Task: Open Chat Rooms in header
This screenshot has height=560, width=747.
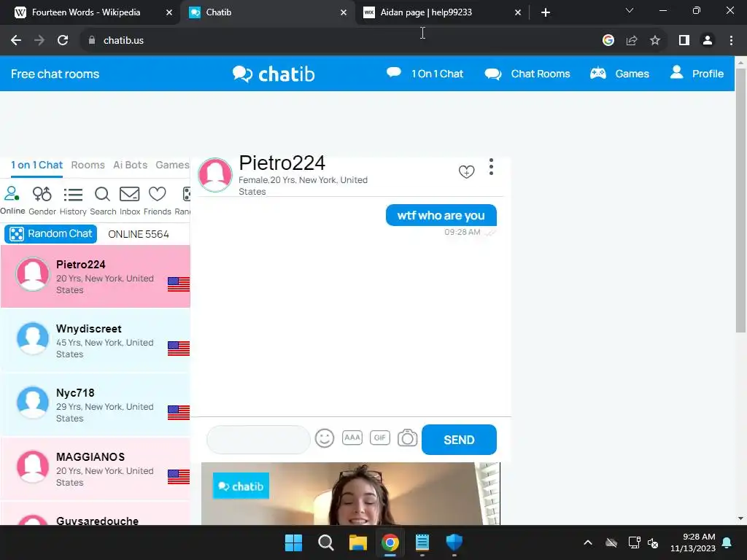Action: pos(527,74)
